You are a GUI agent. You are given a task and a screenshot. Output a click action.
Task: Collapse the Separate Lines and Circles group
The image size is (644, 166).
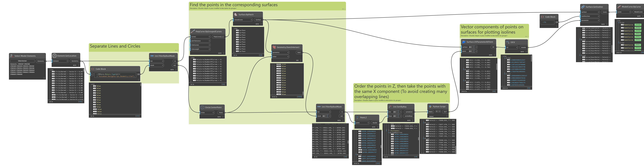[x=176, y=50]
